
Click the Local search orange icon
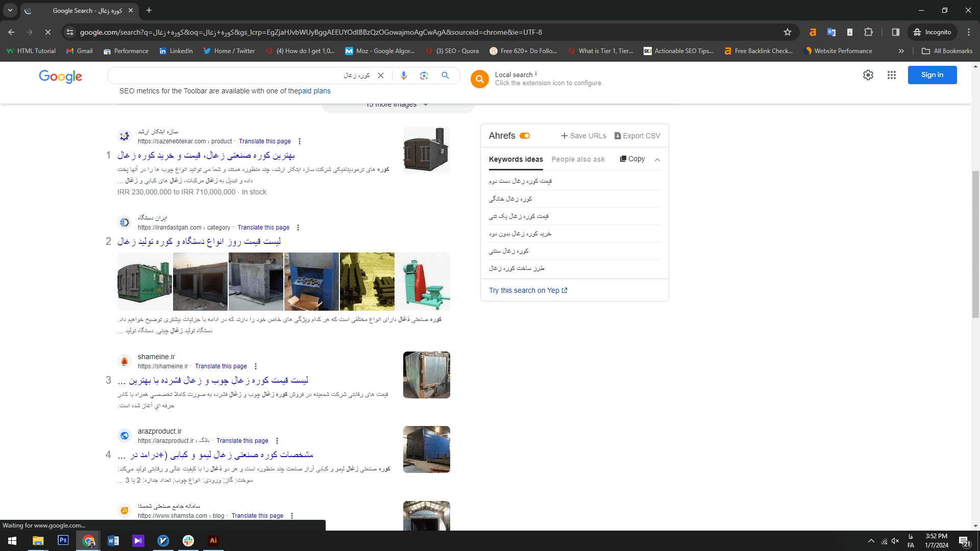coord(480,79)
